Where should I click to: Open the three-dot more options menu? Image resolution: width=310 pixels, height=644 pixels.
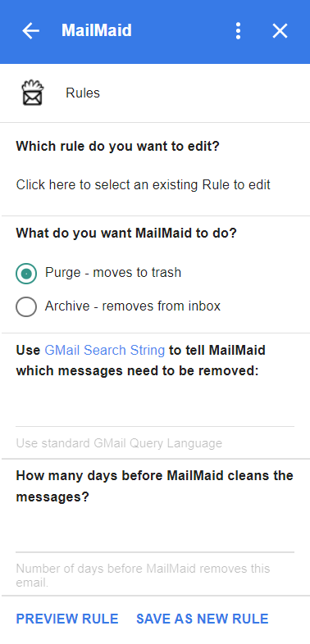[238, 31]
